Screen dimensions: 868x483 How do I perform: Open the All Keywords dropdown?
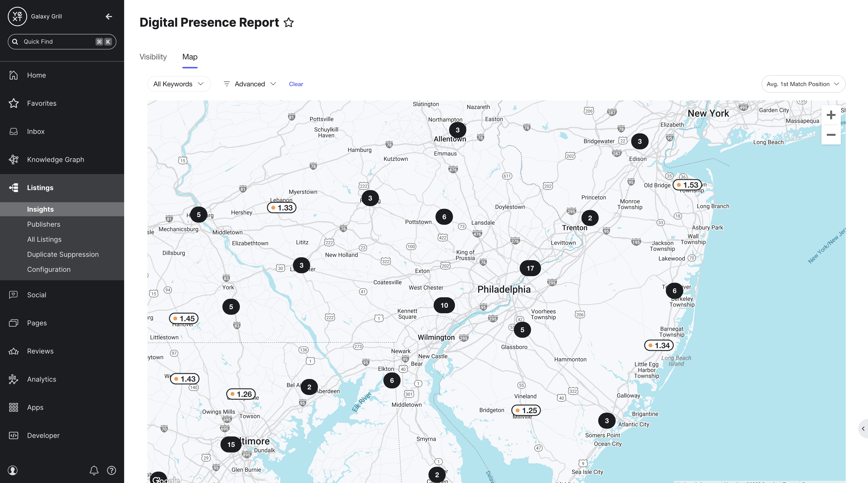[x=179, y=84]
